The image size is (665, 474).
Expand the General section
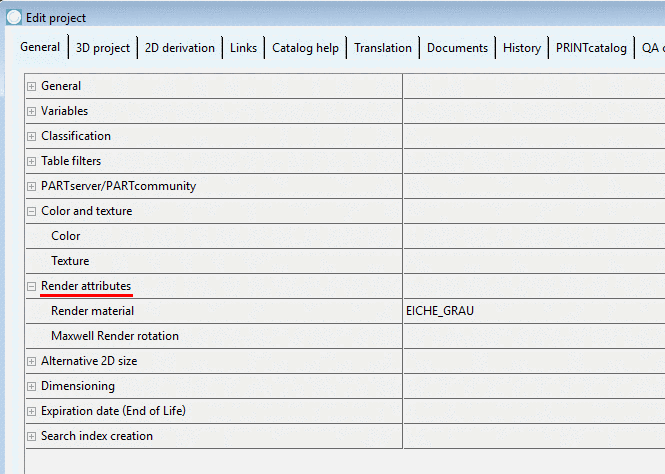click(31, 86)
